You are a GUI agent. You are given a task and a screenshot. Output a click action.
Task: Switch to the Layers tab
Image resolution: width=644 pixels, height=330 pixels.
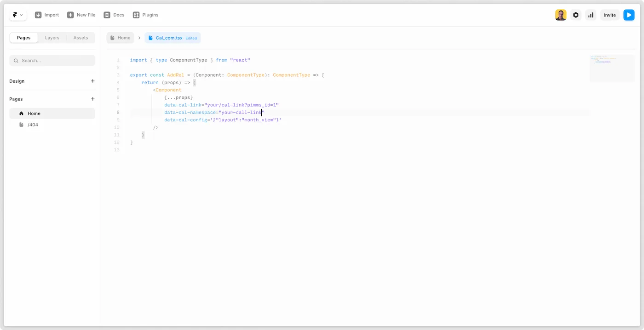tap(52, 37)
